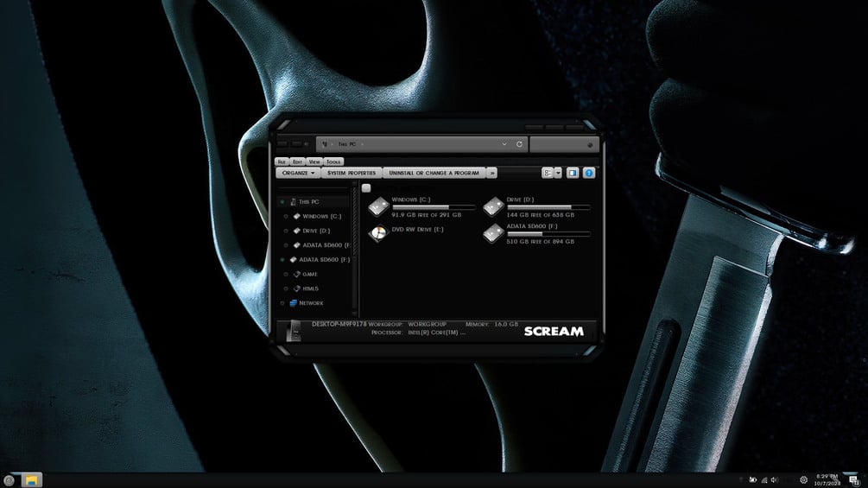Image resolution: width=868 pixels, height=488 pixels.
Task: Click '144 GB free of 638 GB' text
Action: point(541,215)
